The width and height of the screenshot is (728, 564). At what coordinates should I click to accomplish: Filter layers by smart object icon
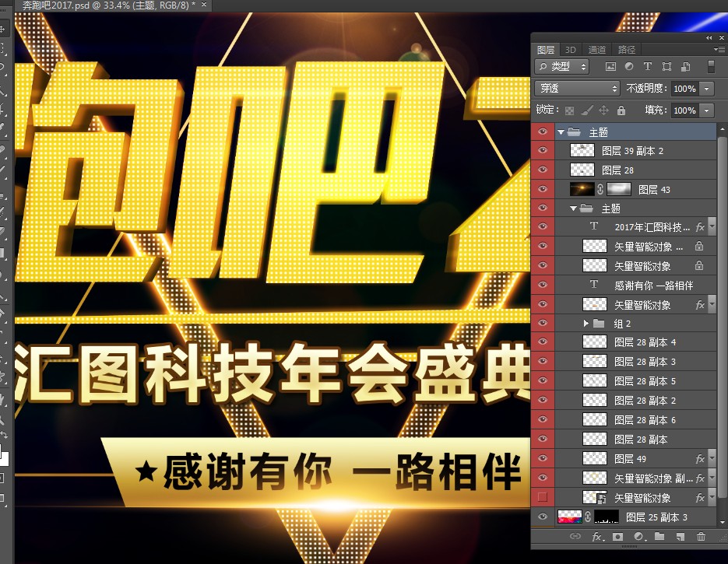685,67
